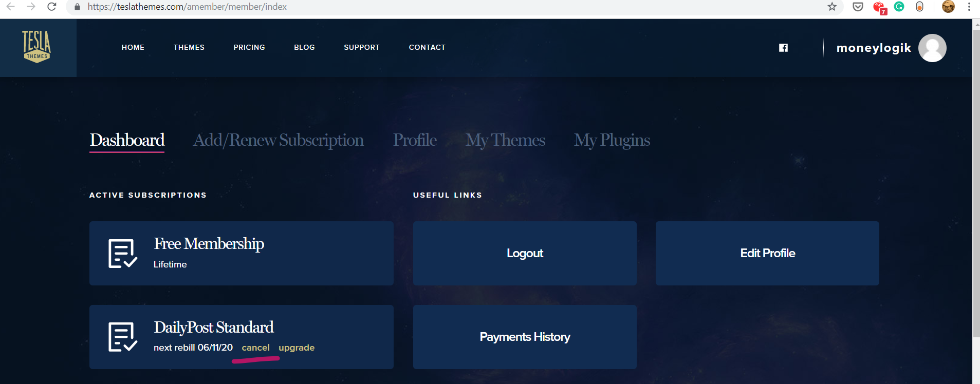
Task: Open HOME in navigation
Action: (133, 47)
